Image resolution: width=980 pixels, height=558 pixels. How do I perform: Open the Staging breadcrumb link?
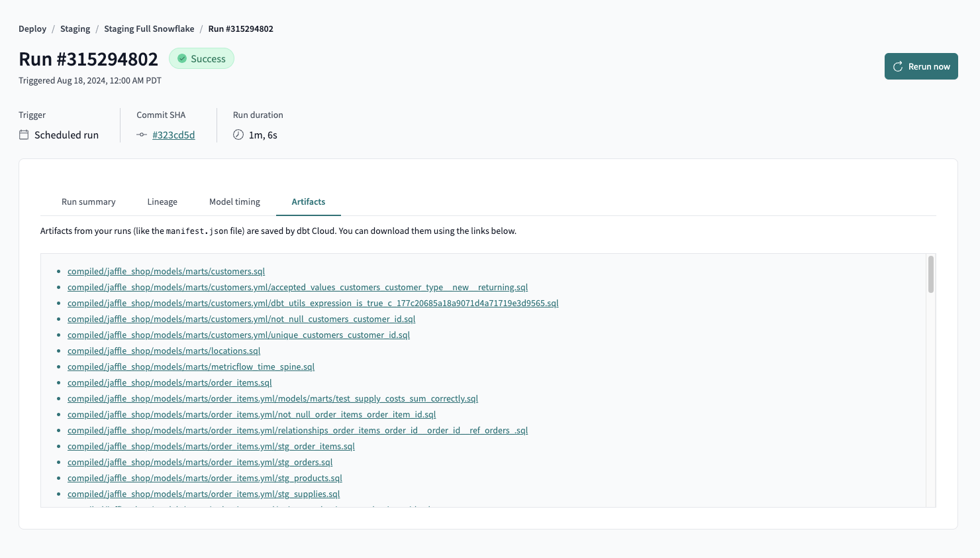point(75,28)
